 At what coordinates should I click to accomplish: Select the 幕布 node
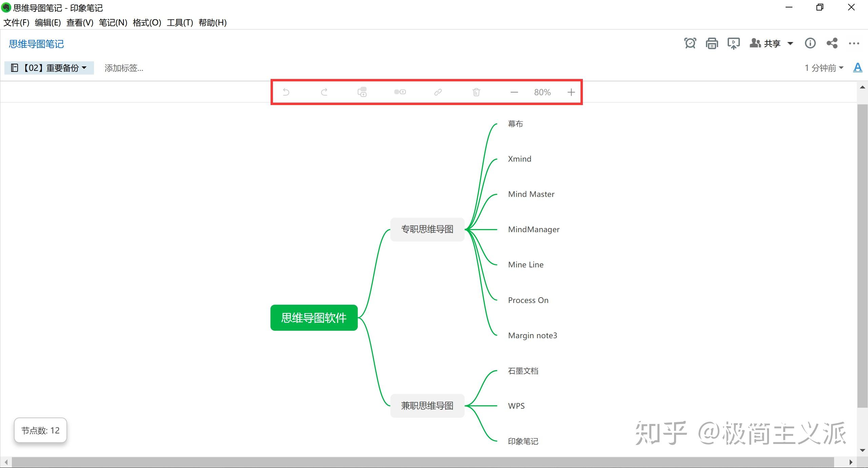click(515, 124)
